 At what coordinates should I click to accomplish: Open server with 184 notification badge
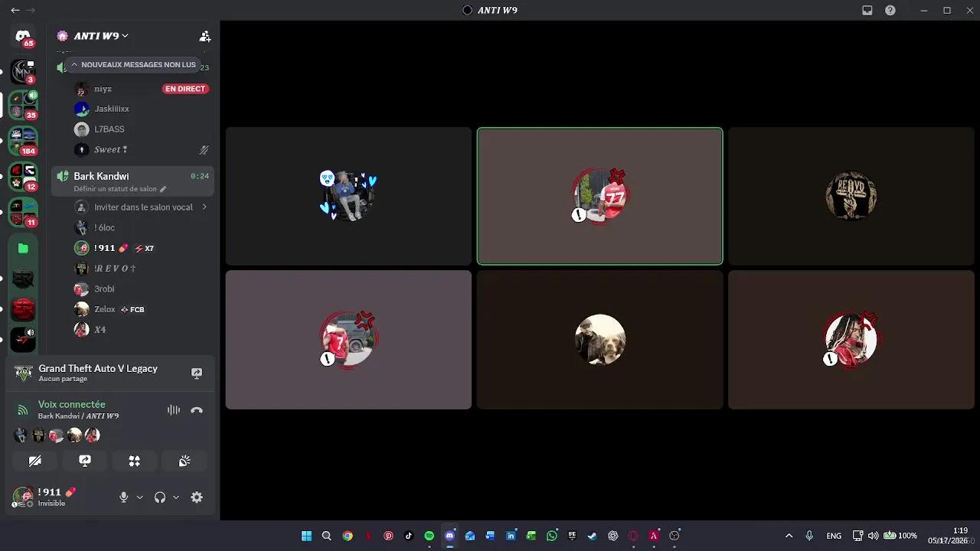pos(23,142)
